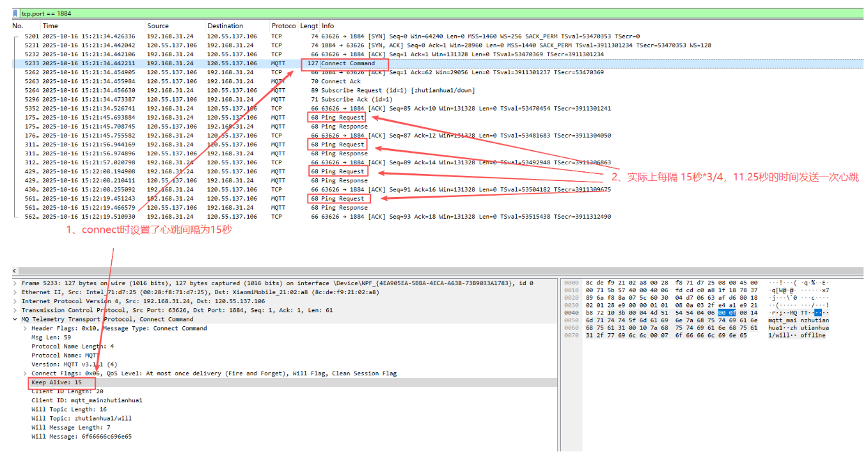Select packet 5231 SYN, ACK row
This screenshot has height=454, width=868.
tap(437, 45)
